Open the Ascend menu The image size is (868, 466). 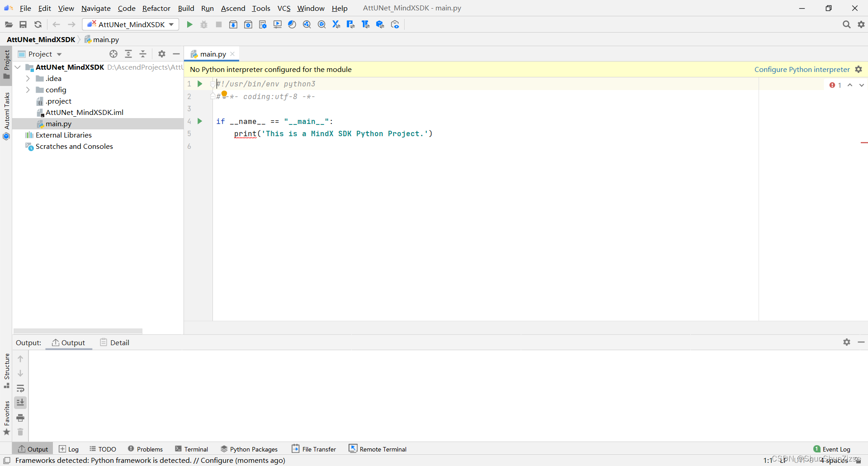[x=233, y=8]
